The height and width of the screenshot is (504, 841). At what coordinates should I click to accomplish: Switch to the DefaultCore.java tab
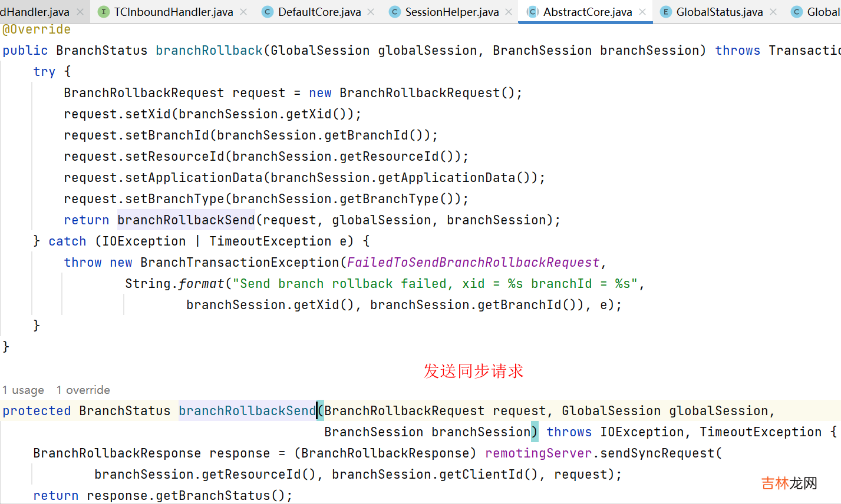coord(319,12)
